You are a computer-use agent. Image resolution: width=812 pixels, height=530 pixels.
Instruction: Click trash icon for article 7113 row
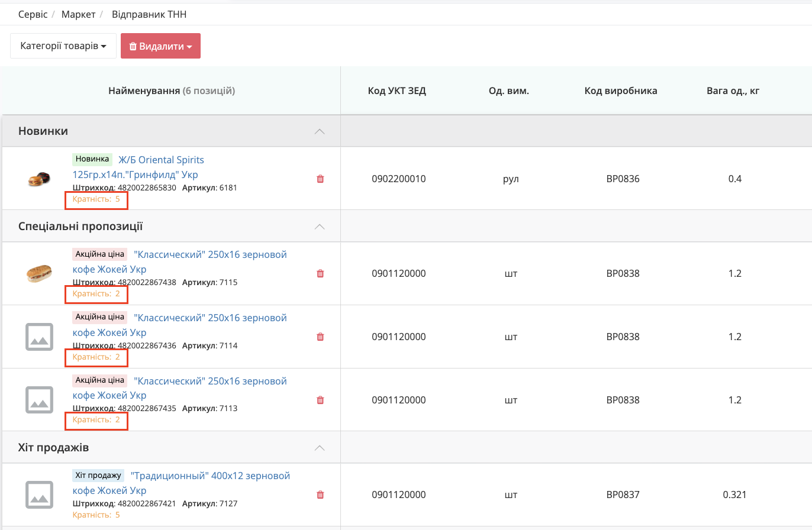[x=320, y=400]
